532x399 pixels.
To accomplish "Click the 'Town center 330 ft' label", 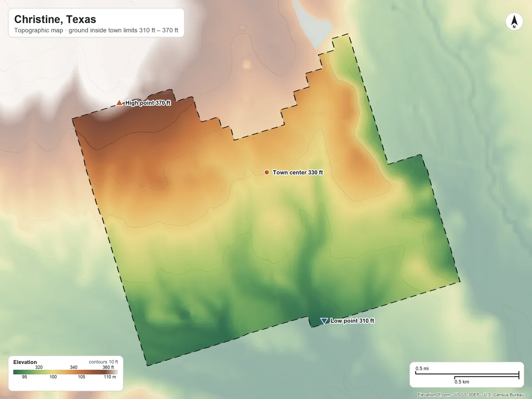I will point(298,172).
